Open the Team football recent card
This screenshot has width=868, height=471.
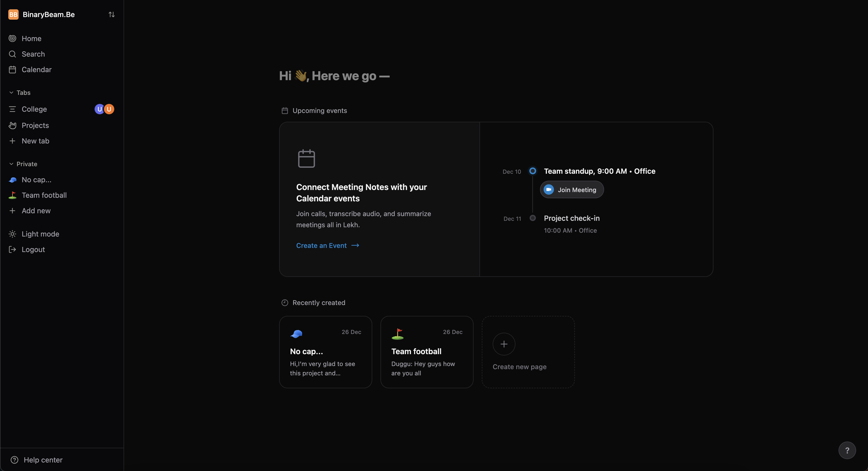(x=427, y=352)
